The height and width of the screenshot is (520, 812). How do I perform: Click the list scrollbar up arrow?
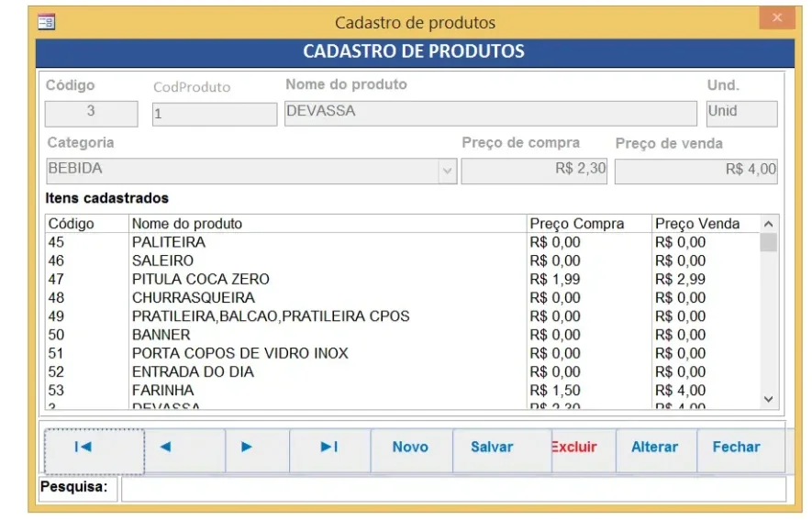pyautogui.click(x=769, y=224)
